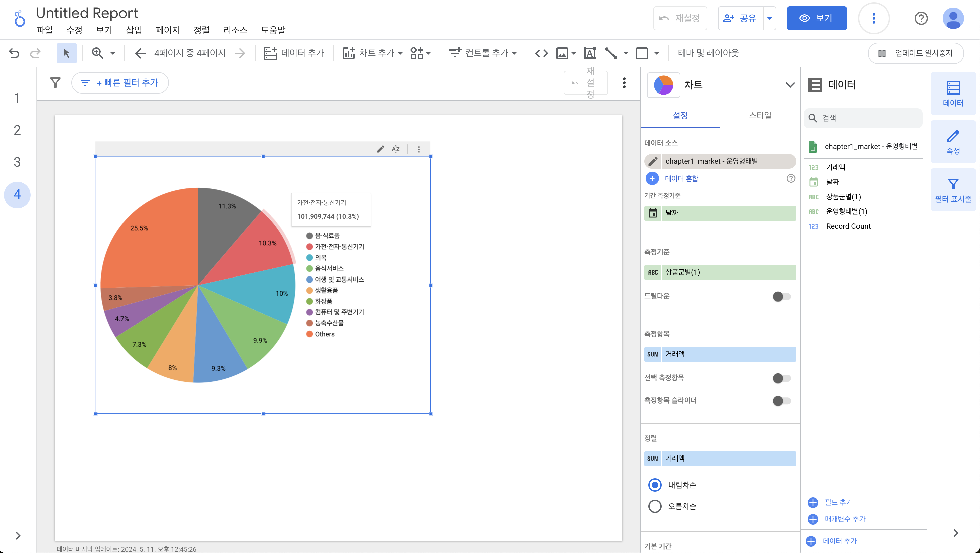Expand the 차트 type chevron
The width and height of the screenshot is (980, 553).
point(790,85)
